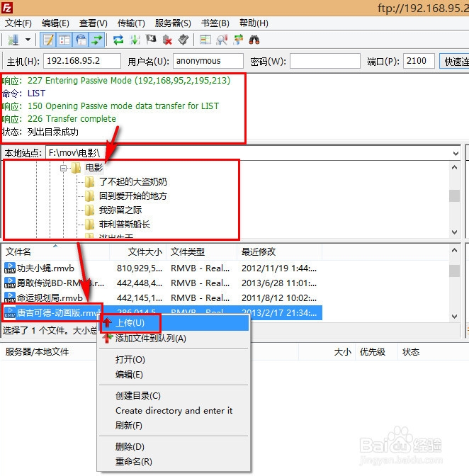469x476 pixels.
Task: Click local tree scrollbar down arrow
Action: point(454,232)
